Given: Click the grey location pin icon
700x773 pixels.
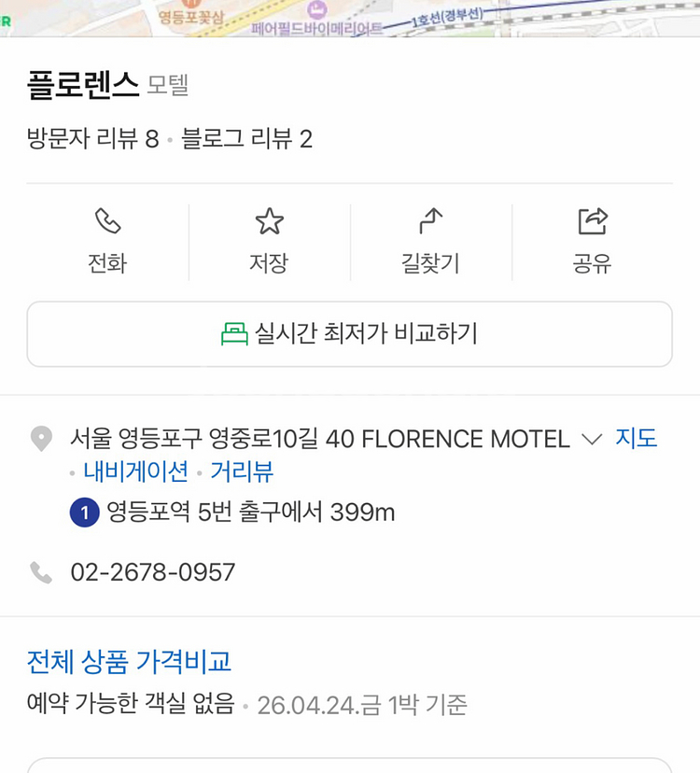Looking at the screenshot, I should 41,439.
